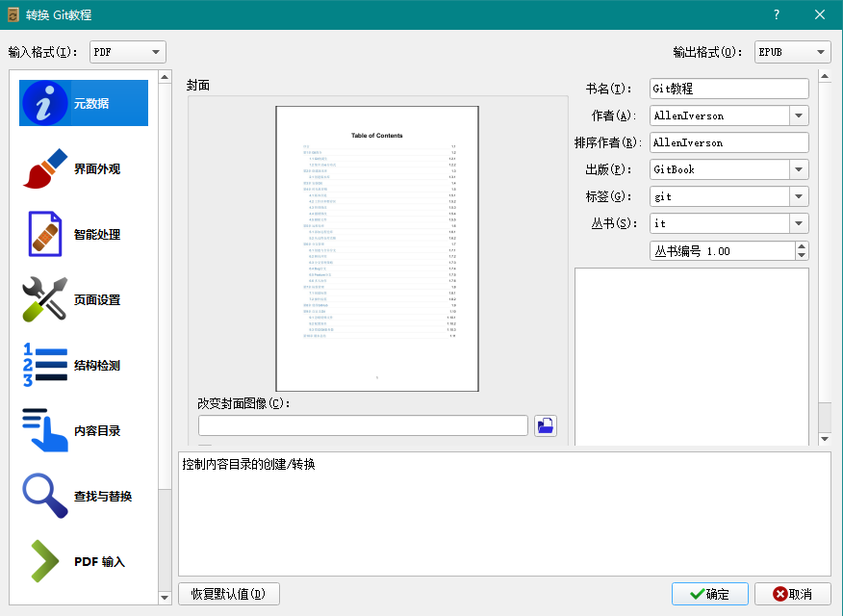This screenshot has height=616, width=843.
Task: Open 结构检测 numbered list icon
Action: tap(44, 365)
